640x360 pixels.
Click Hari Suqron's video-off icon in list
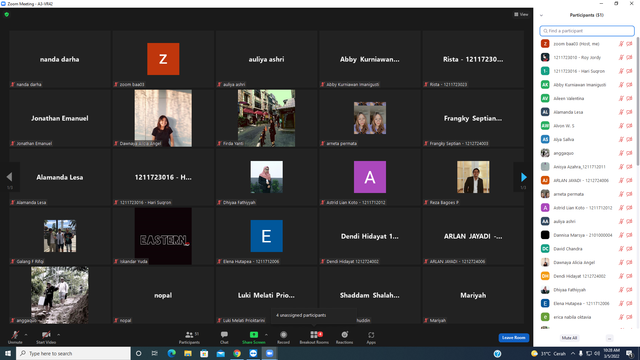coord(629,71)
